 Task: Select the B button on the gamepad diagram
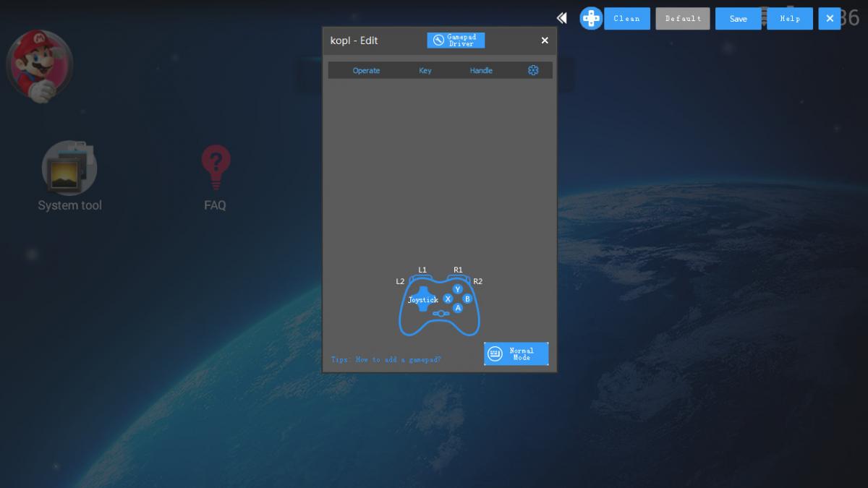coord(467,298)
